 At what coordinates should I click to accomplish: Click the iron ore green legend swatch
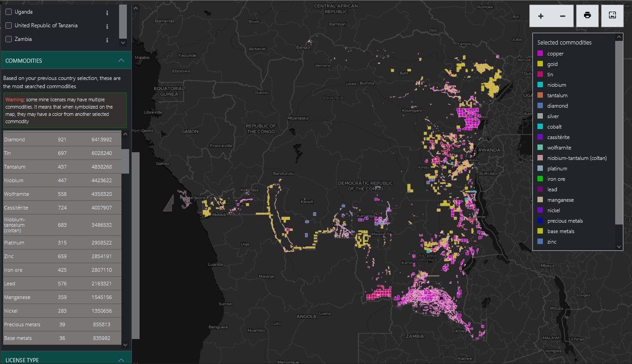pyautogui.click(x=540, y=179)
